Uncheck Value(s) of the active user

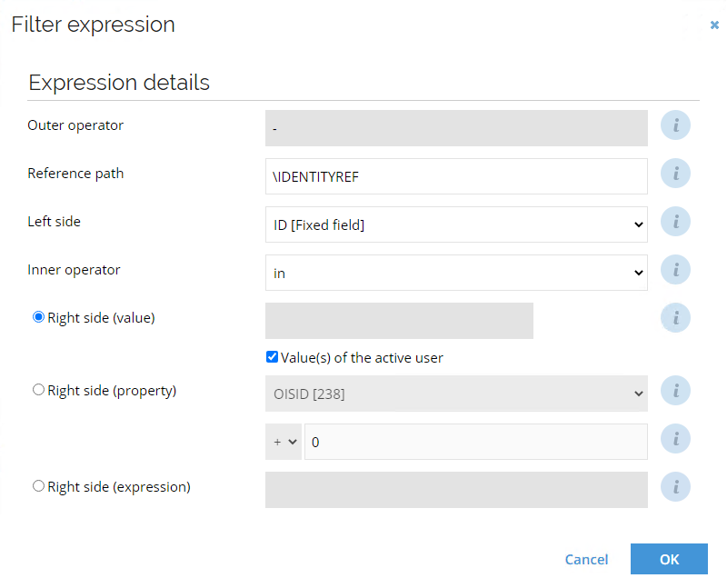tap(272, 356)
